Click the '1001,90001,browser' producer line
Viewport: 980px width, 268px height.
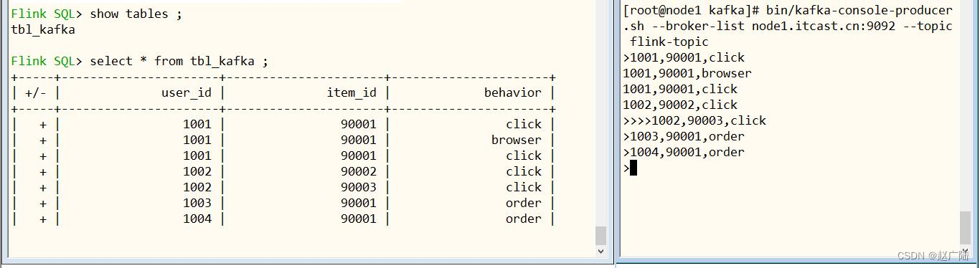pyautogui.click(x=687, y=73)
